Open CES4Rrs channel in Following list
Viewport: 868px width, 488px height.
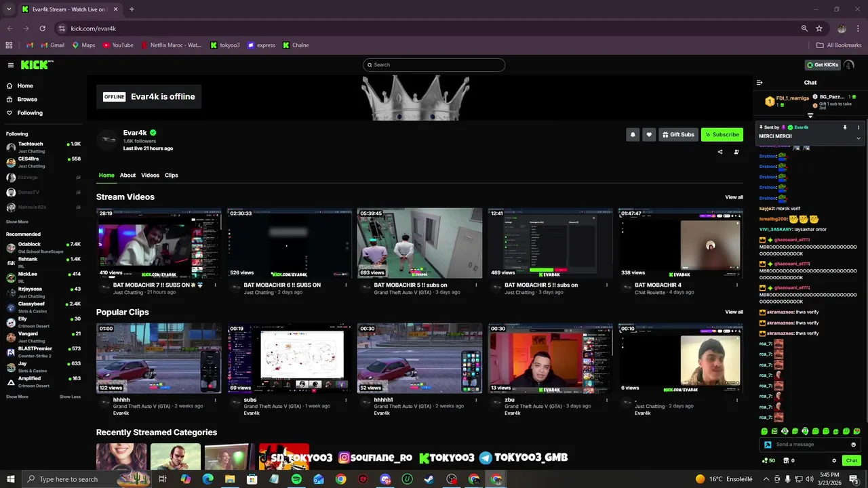[43, 162]
